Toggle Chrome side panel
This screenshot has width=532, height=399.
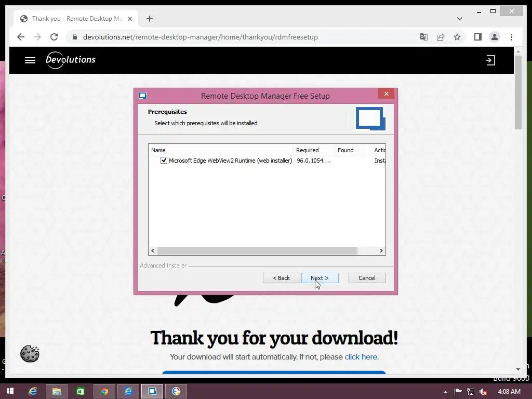click(478, 37)
